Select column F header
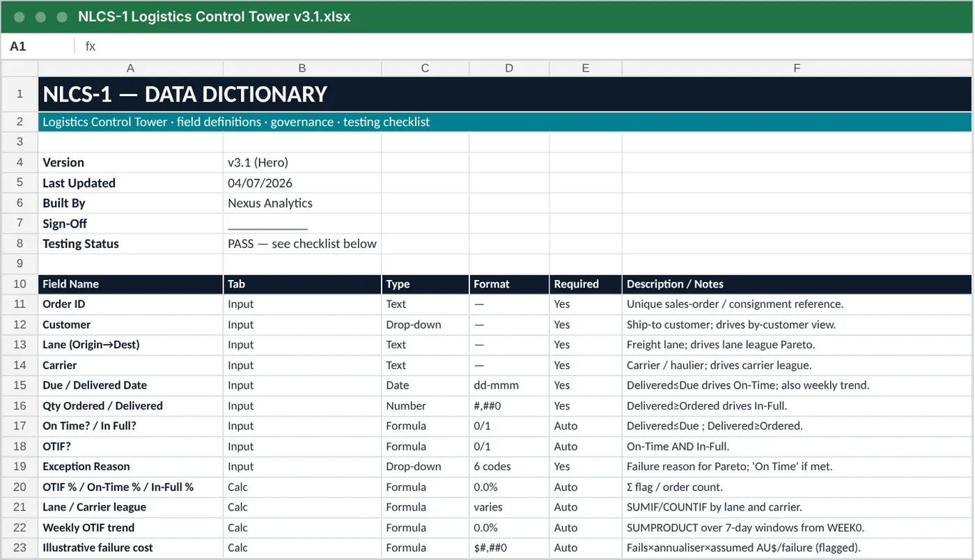This screenshot has height=560, width=975. pos(797,68)
